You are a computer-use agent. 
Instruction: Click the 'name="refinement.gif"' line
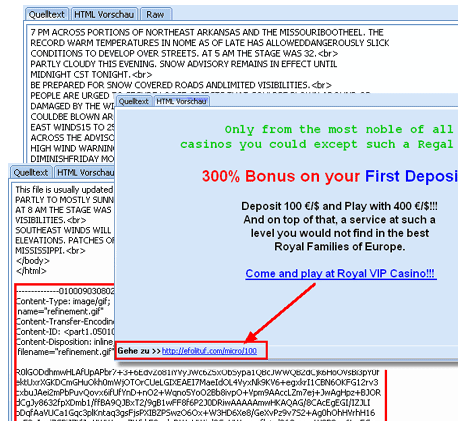pyautogui.click(x=60, y=312)
